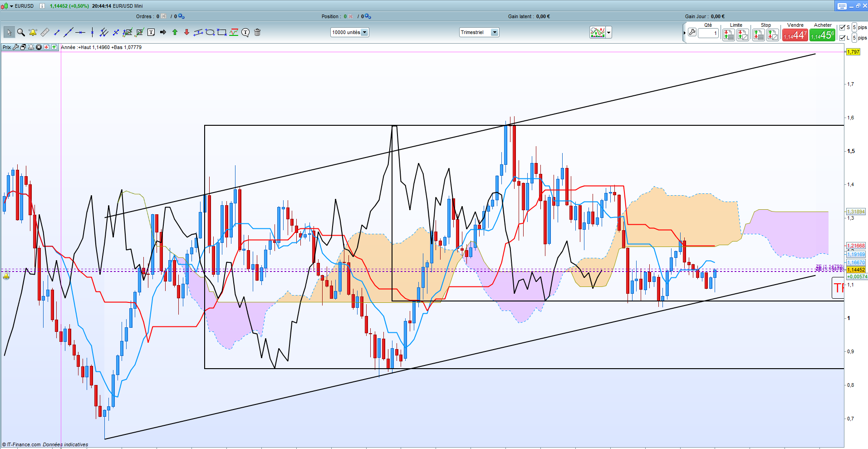The height and width of the screenshot is (449, 868).
Task: Open Prix panel wrench settings
Action: click(x=16, y=47)
